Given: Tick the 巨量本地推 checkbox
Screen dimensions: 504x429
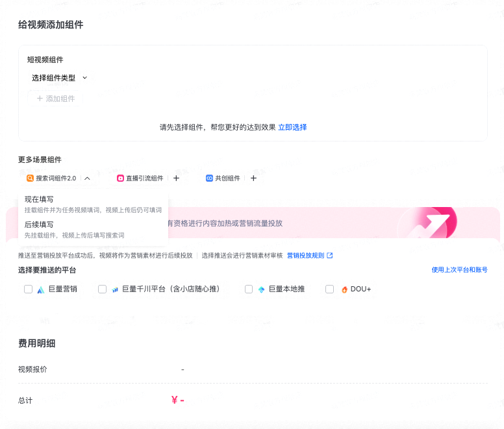Looking at the screenshot, I should [x=249, y=289].
